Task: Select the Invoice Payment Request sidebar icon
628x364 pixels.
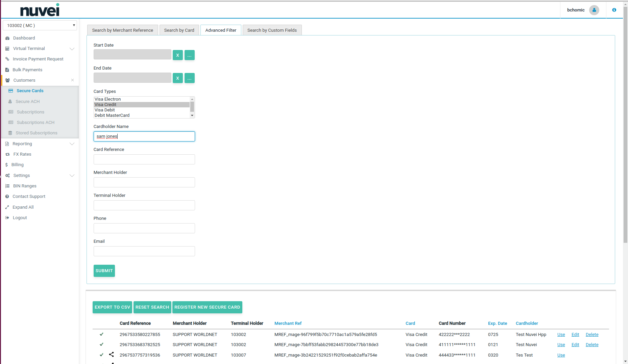Action: coord(7,59)
